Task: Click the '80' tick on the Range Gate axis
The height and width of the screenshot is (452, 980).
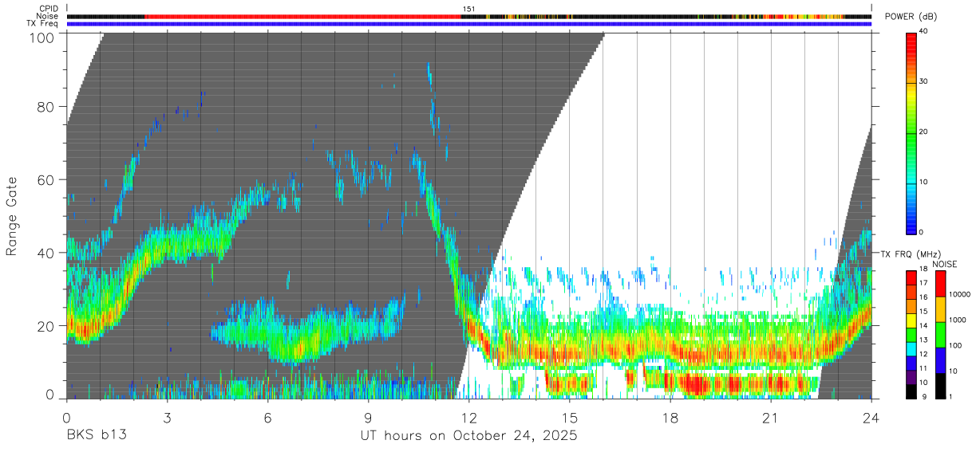Action: coord(46,107)
